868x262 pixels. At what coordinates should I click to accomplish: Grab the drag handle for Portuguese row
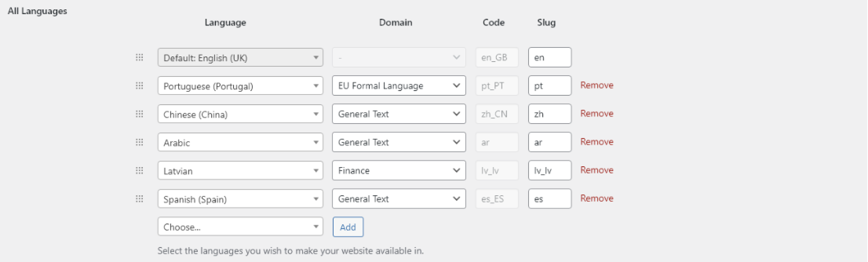coord(139,86)
